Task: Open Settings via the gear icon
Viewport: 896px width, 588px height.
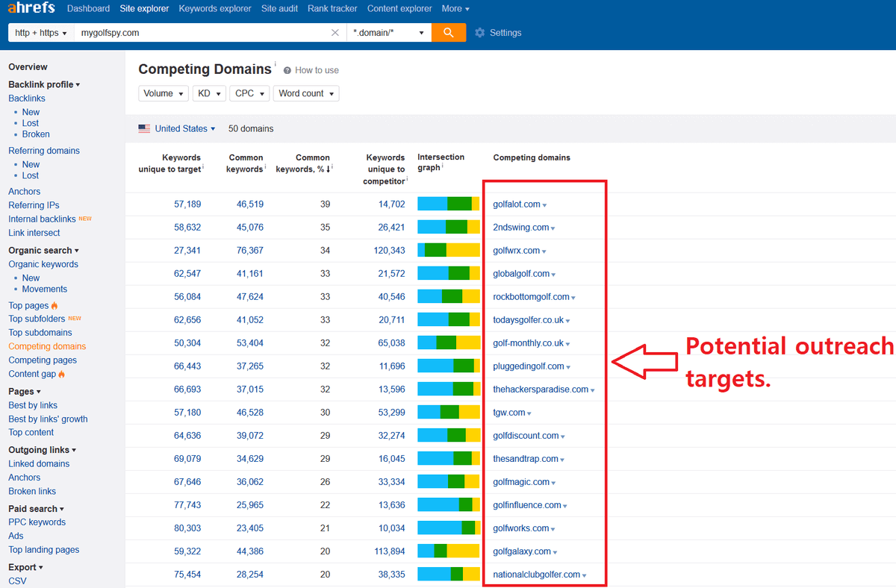Action: point(480,33)
